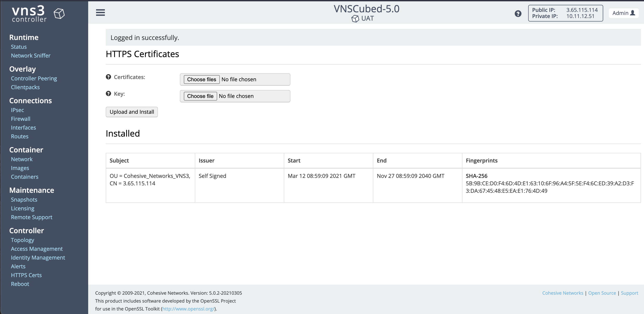Click the 'Mar 12 08:59:09 2021 GMT' start date

321,176
